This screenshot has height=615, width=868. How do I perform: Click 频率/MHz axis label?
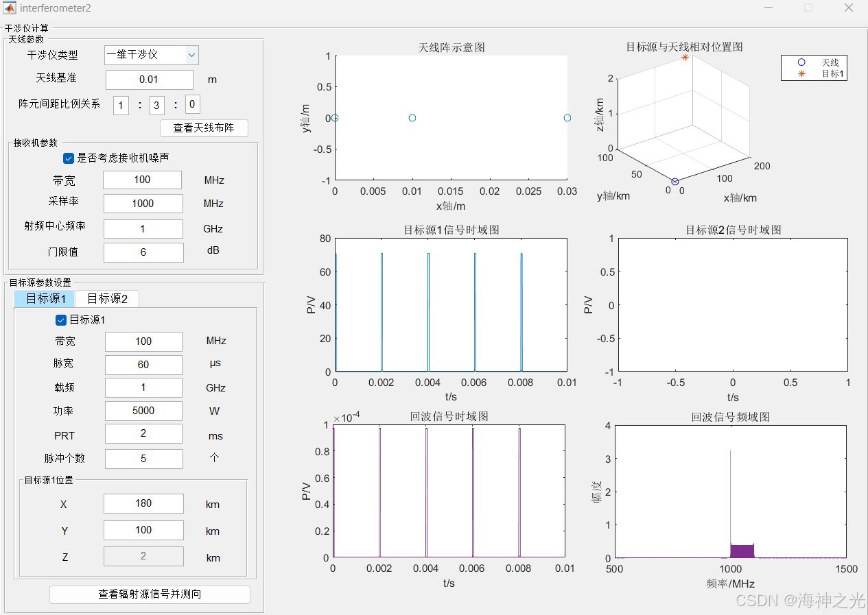pos(730,584)
